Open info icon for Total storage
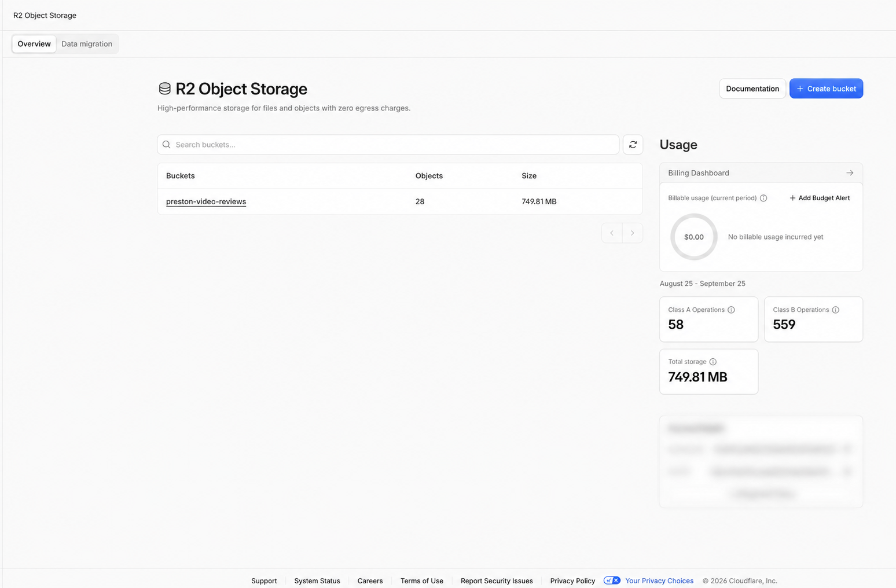The image size is (896, 588). (x=713, y=362)
